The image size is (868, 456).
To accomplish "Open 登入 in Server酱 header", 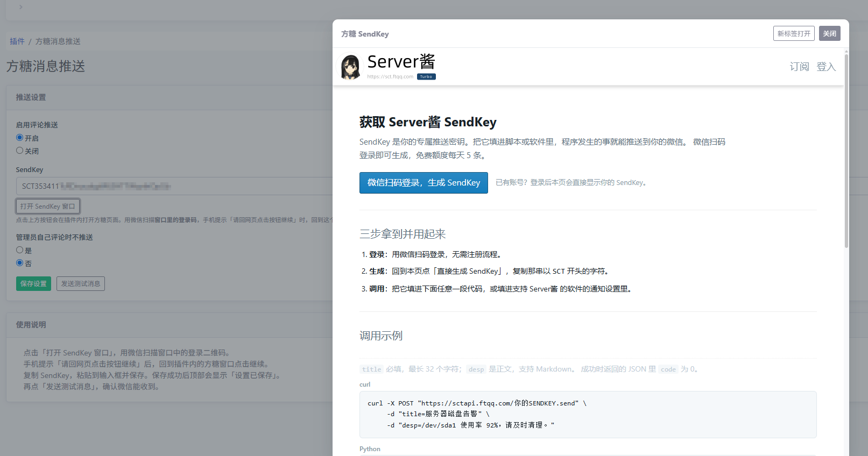I will click(x=826, y=67).
